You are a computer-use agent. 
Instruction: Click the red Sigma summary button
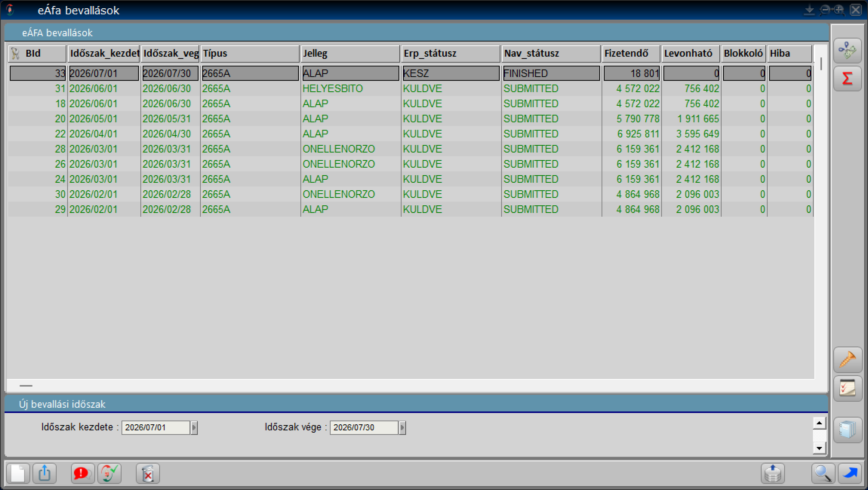[848, 79]
